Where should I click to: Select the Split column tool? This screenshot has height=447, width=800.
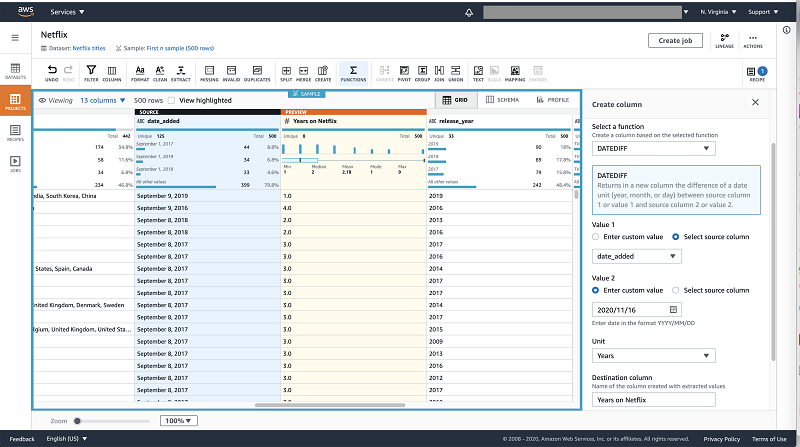[x=286, y=72]
